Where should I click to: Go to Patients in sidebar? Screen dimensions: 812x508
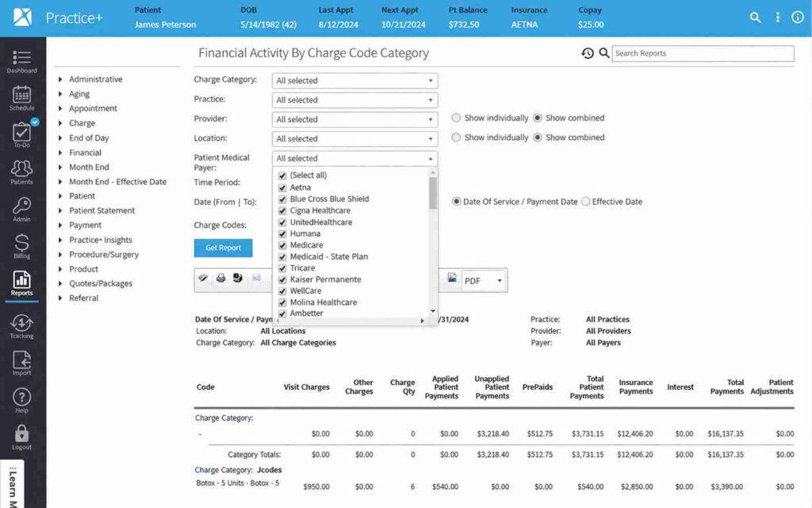coord(21,172)
